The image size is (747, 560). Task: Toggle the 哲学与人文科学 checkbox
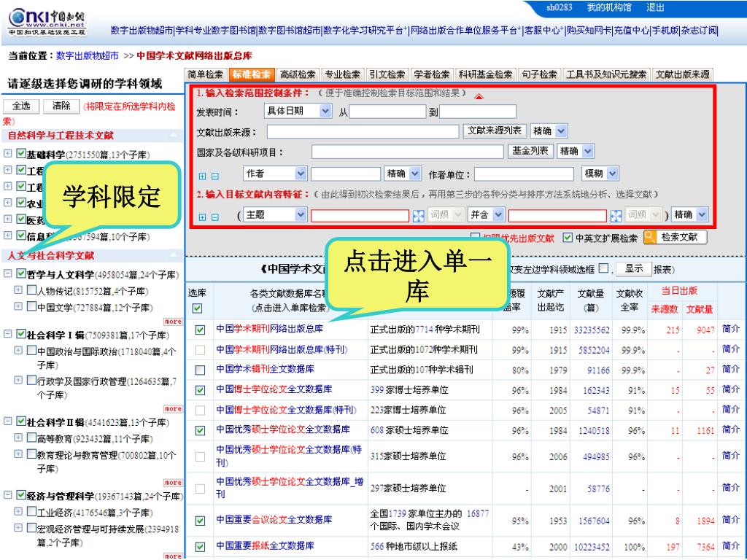[x=21, y=273]
